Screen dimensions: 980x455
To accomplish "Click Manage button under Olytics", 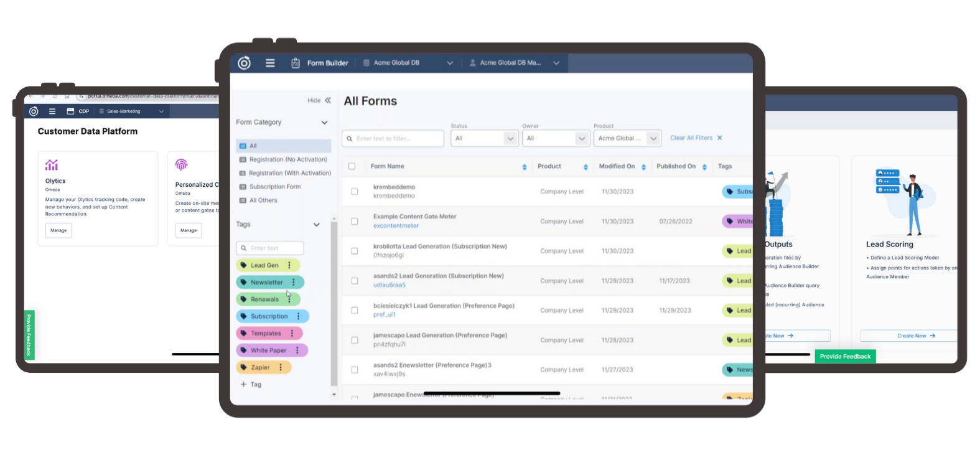I will (x=58, y=230).
